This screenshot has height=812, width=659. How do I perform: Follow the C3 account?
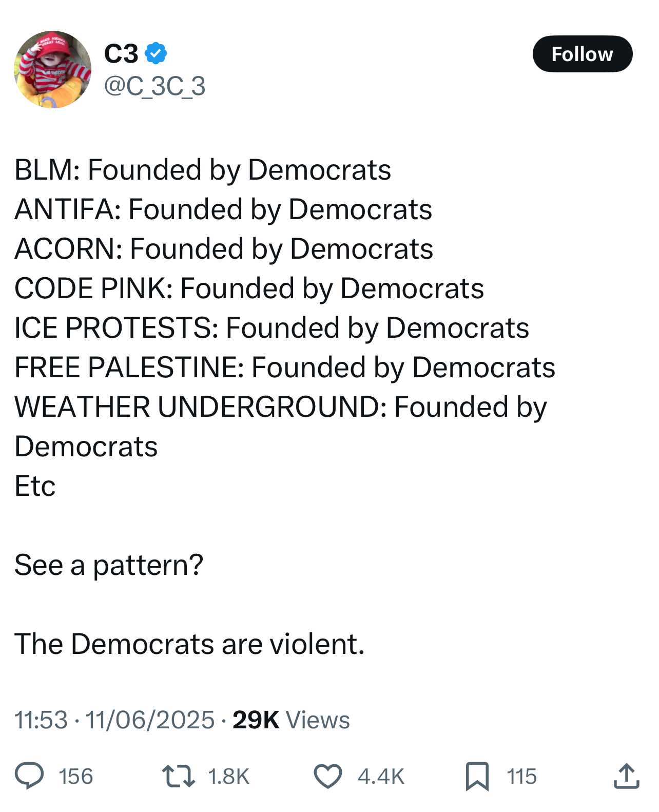582,54
